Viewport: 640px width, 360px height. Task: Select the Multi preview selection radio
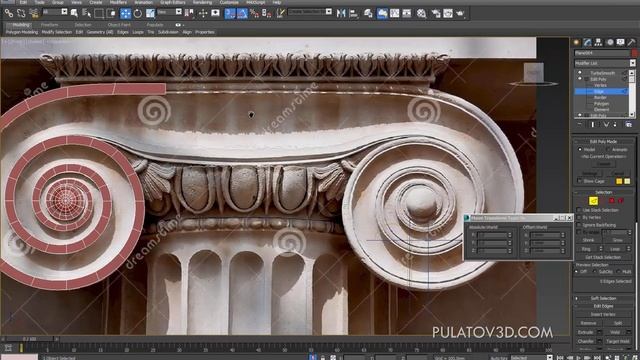click(618, 271)
